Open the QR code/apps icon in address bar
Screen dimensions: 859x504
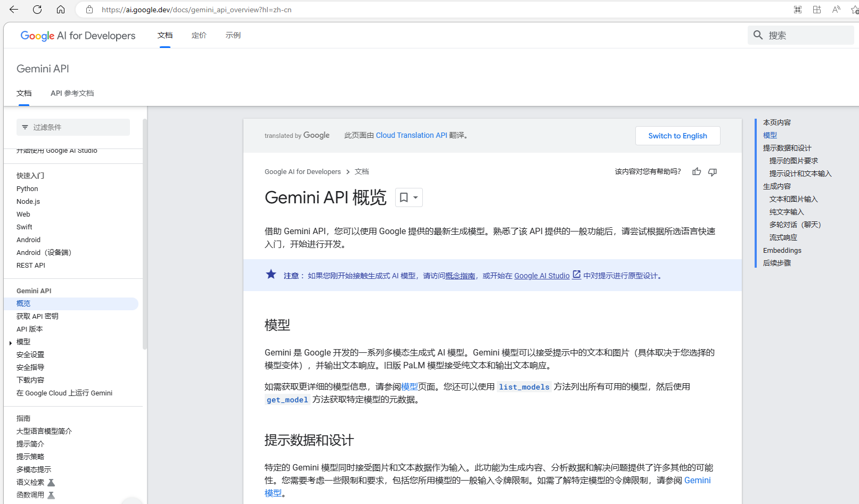[x=798, y=10]
